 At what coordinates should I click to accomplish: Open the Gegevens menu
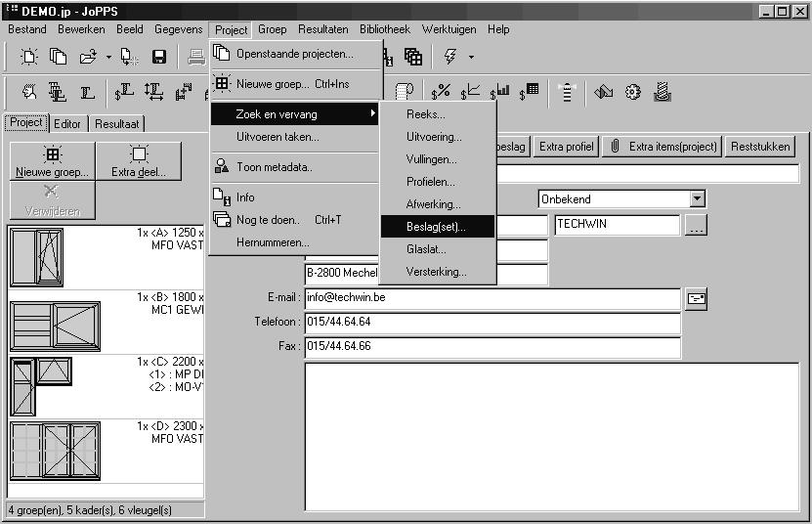pyautogui.click(x=178, y=29)
